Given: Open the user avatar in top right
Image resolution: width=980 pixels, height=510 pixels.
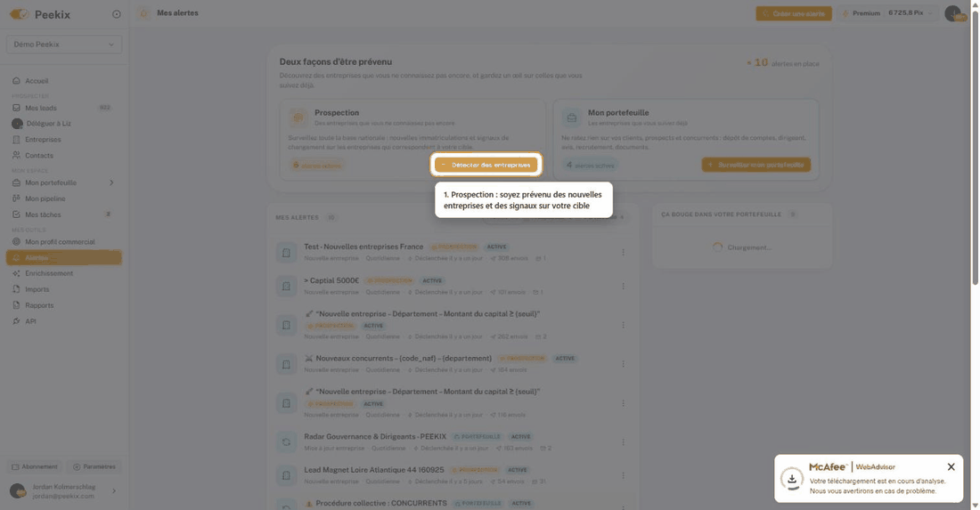Looking at the screenshot, I should (952, 13).
